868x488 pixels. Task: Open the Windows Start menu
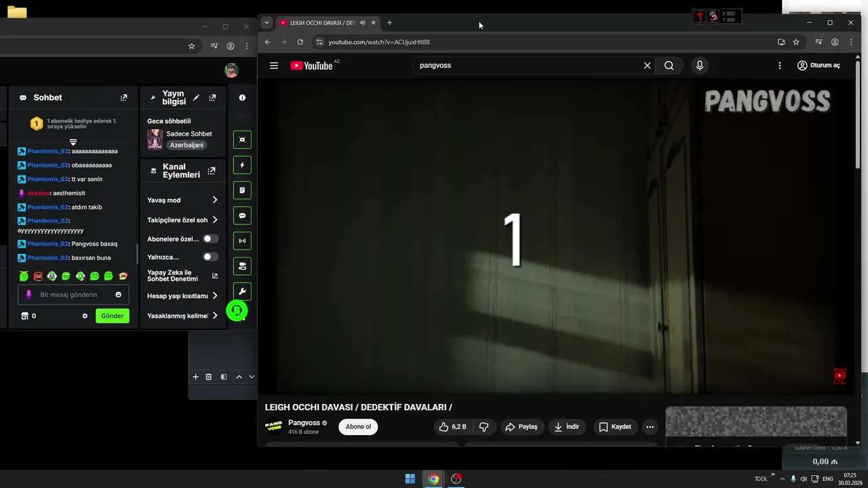(x=410, y=479)
